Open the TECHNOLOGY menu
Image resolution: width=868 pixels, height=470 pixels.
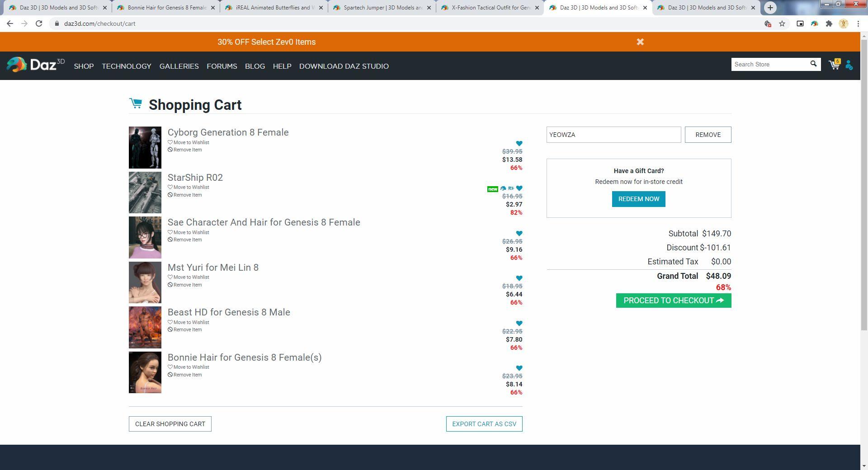(126, 66)
